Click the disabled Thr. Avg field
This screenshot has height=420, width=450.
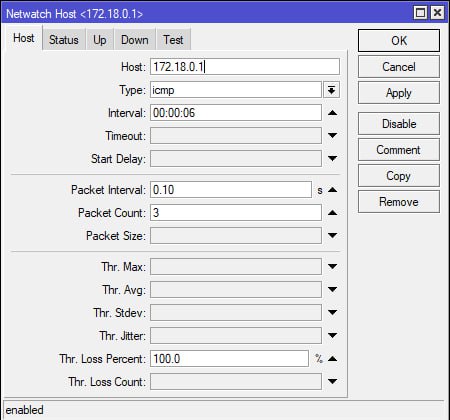(x=236, y=290)
